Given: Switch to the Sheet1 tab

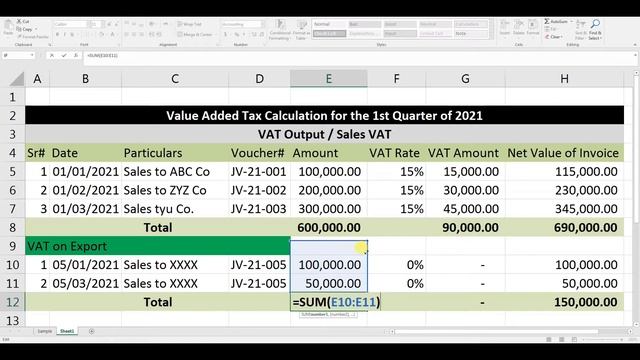Looking at the screenshot, I should pyautogui.click(x=67, y=331).
